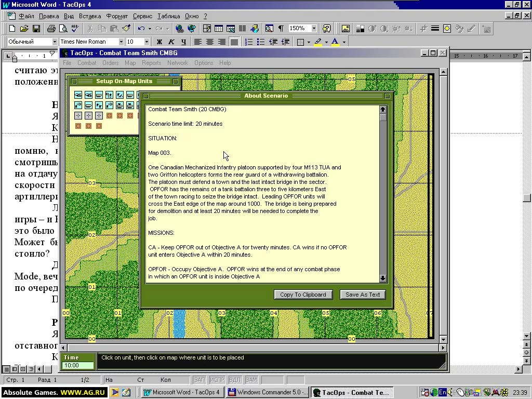Print the document using the printer icon
The width and height of the screenshot is (532, 399).
pos(51,29)
